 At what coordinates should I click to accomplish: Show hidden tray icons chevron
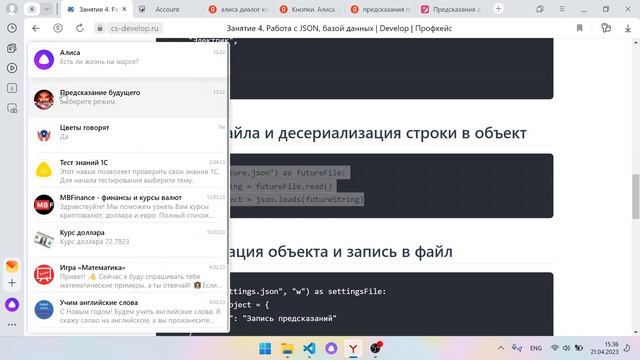click(x=501, y=348)
